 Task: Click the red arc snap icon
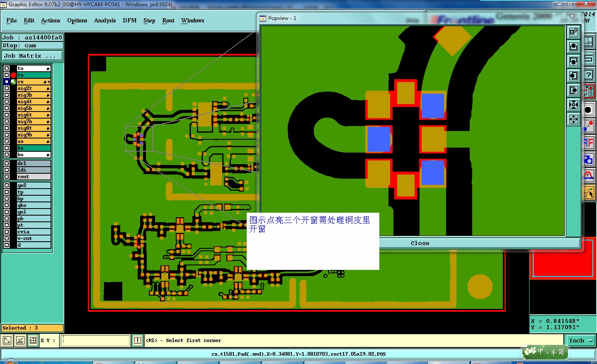pyautogui.click(x=589, y=176)
